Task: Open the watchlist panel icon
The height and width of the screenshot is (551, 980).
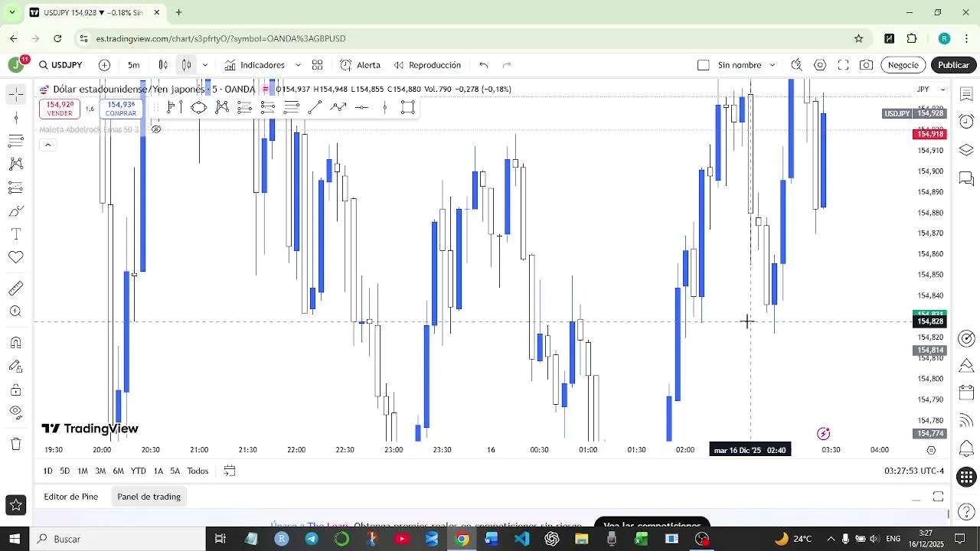Action: pyautogui.click(x=966, y=94)
